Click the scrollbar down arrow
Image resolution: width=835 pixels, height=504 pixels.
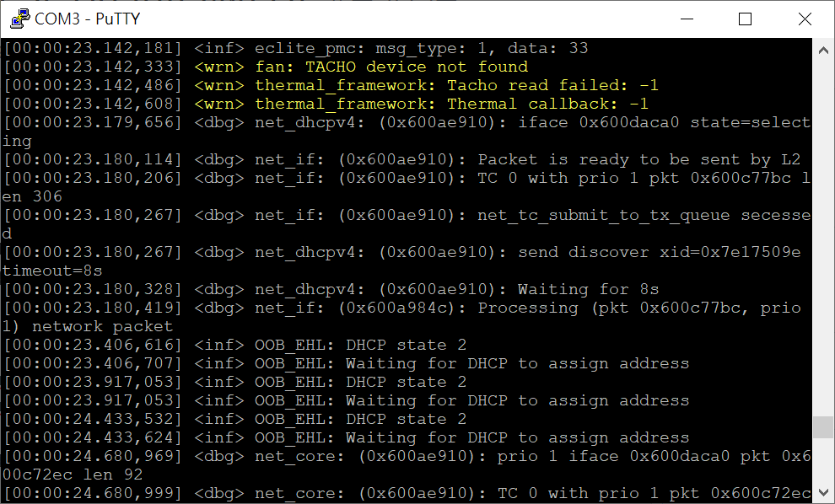pyautogui.click(x=822, y=491)
